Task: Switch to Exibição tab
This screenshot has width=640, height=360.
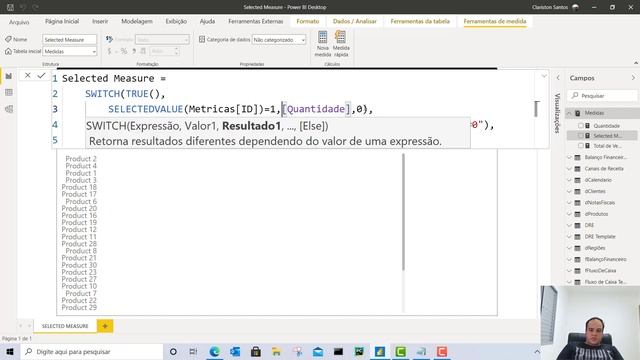Action: click(176, 21)
